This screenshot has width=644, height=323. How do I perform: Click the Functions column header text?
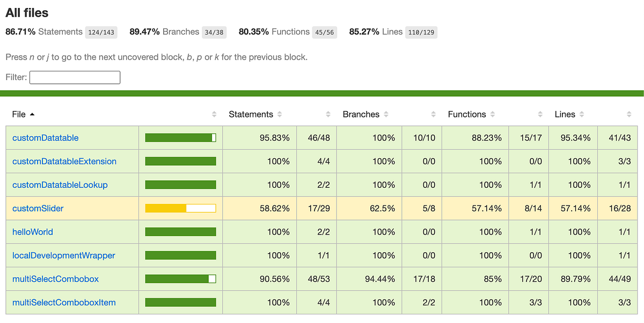click(x=467, y=114)
